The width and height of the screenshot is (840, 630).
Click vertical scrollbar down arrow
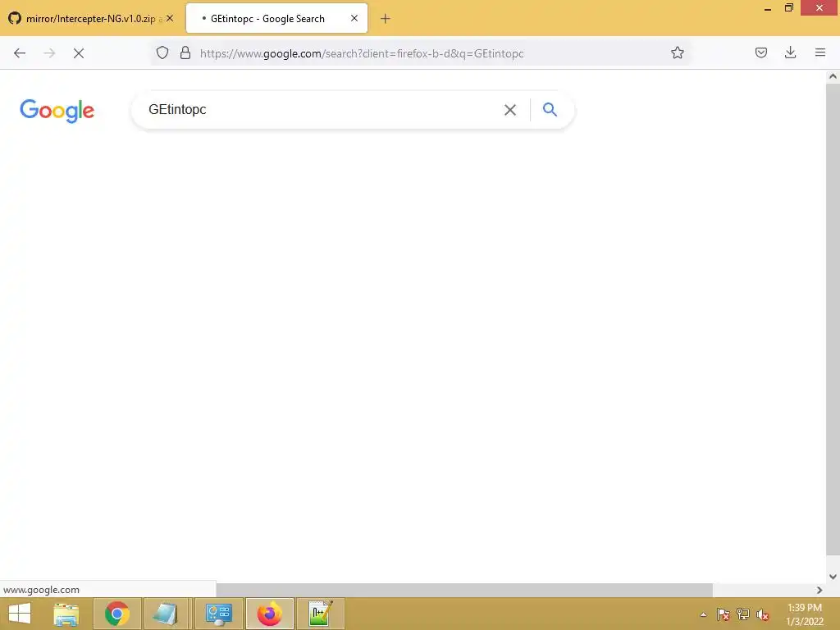(833, 577)
